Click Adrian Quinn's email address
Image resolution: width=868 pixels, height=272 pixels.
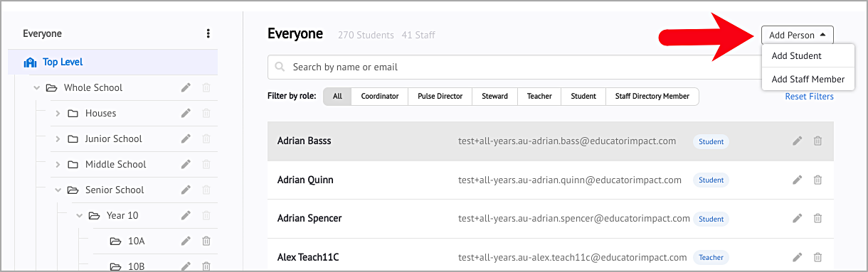[570, 180]
